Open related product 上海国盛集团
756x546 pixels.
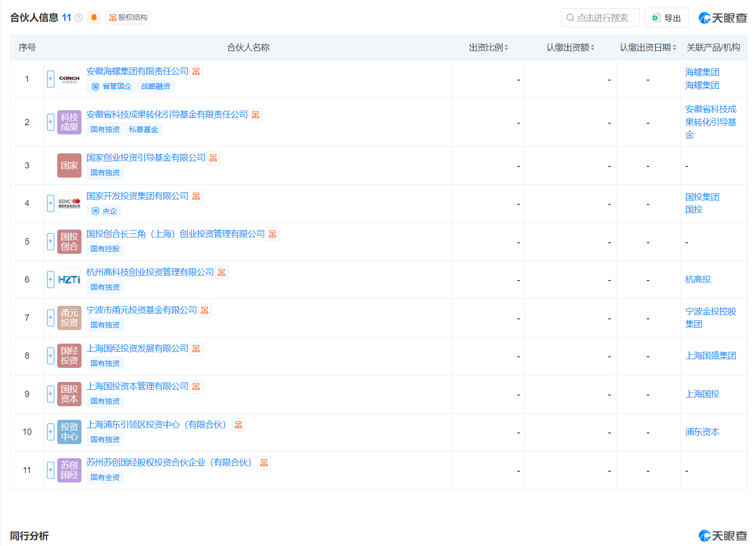(x=710, y=356)
